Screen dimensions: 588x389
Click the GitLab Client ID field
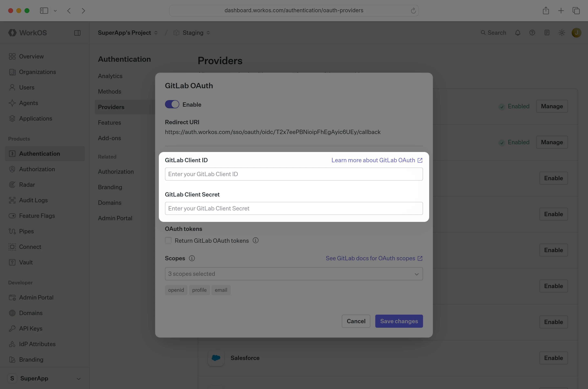[x=294, y=174]
